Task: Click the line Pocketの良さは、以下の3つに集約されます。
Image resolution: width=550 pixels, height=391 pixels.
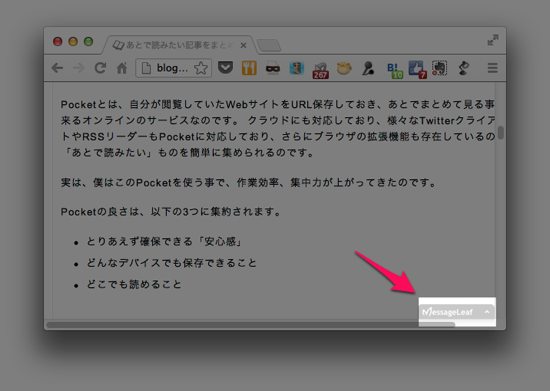Action: pyautogui.click(x=171, y=212)
